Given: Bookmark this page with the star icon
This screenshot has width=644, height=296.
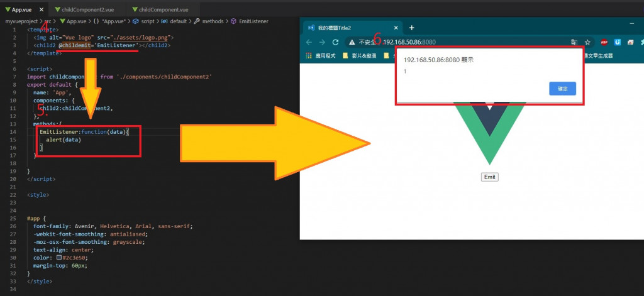Looking at the screenshot, I should click(588, 42).
